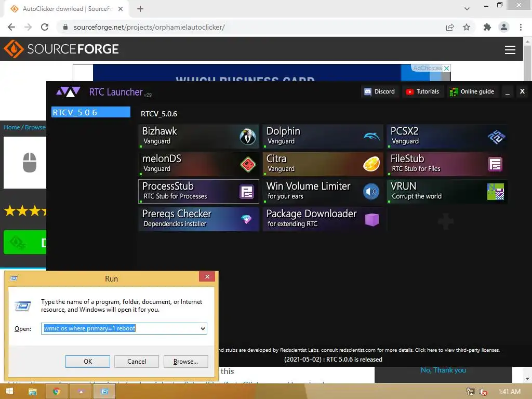
Task: Open Package Downloader for extending RTC
Action: [x=323, y=219]
